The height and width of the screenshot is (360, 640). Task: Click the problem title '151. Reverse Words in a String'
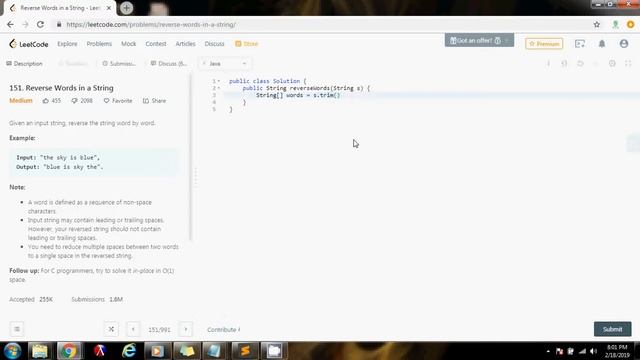click(61, 88)
